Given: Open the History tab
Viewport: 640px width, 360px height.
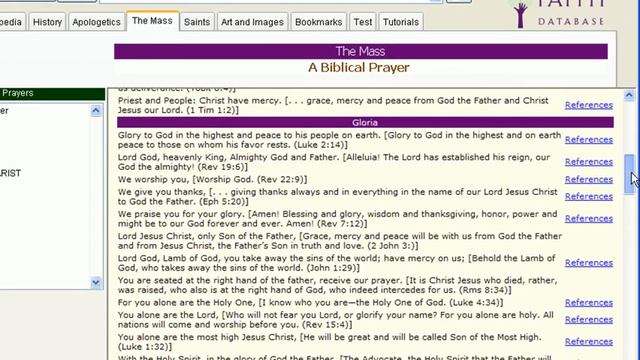Looking at the screenshot, I should [47, 22].
